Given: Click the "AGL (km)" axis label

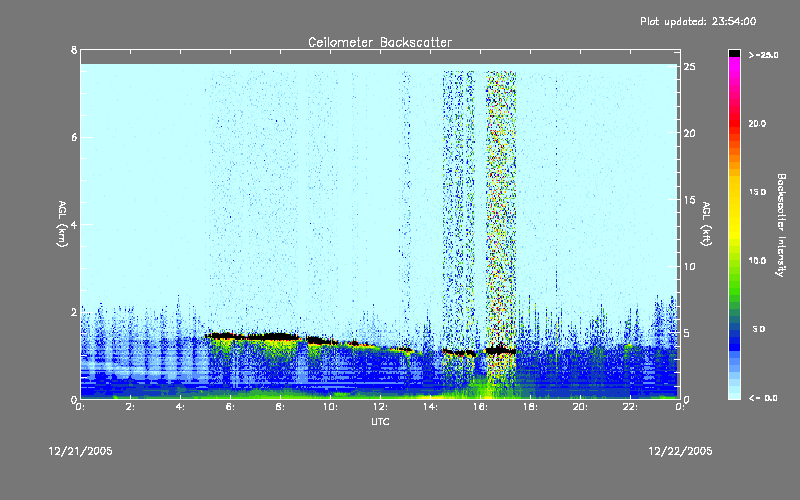Looking at the screenshot, I should tap(62, 224).
